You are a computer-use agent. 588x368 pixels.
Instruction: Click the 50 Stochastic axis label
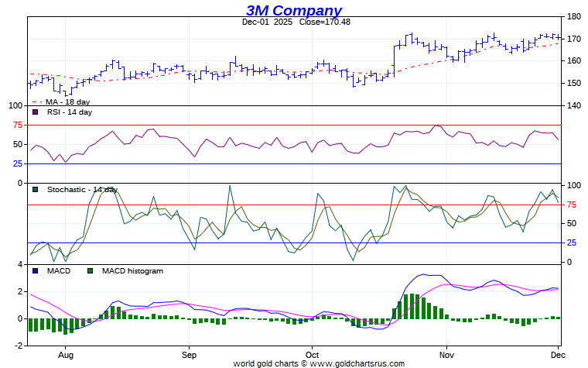tap(572, 223)
